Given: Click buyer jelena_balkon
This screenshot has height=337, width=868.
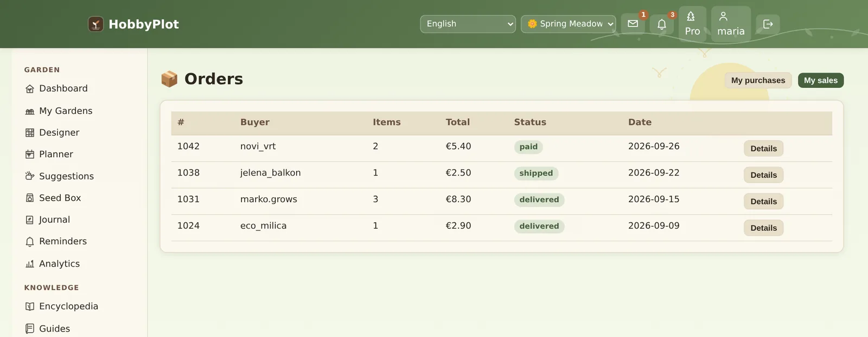Looking at the screenshot, I should point(270,173).
